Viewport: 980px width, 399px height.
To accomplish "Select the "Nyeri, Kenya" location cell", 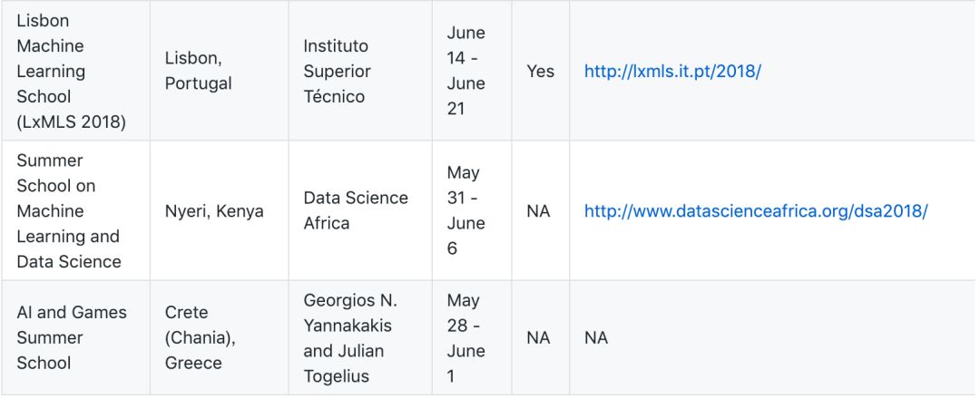I will (214, 210).
